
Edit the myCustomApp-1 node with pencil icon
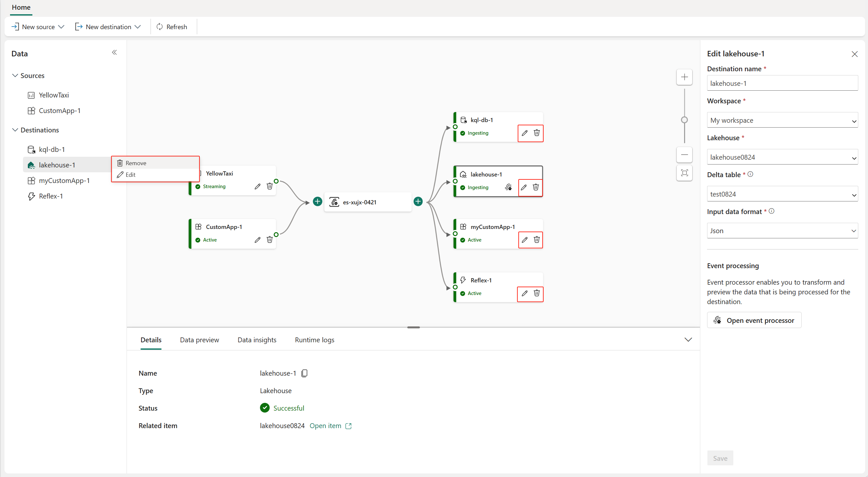tap(524, 240)
